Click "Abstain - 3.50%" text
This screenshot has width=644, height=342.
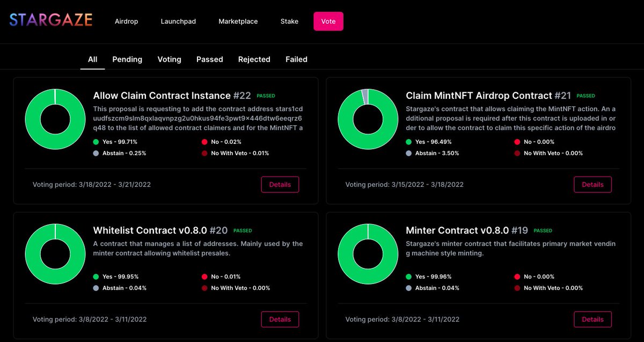tap(437, 153)
